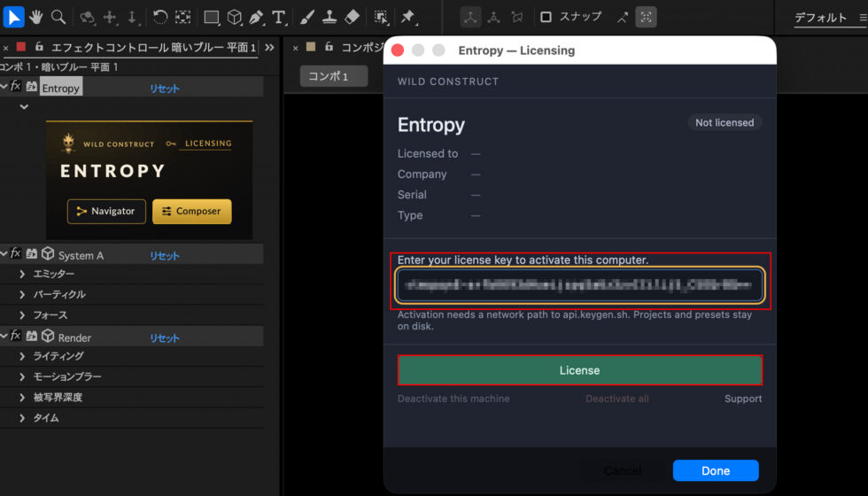
Task: Click the green License button
Action: [x=579, y=370]
